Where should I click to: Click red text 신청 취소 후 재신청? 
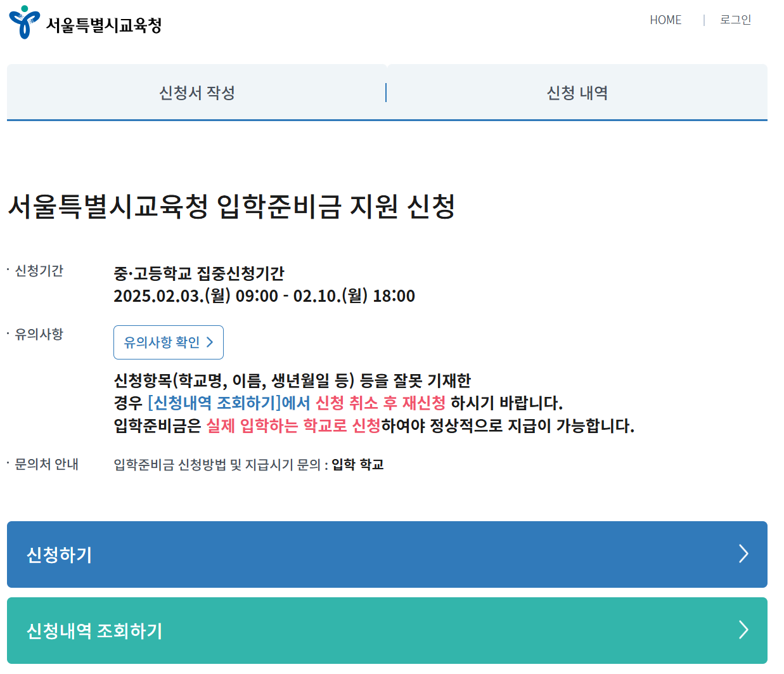(381, 403)
